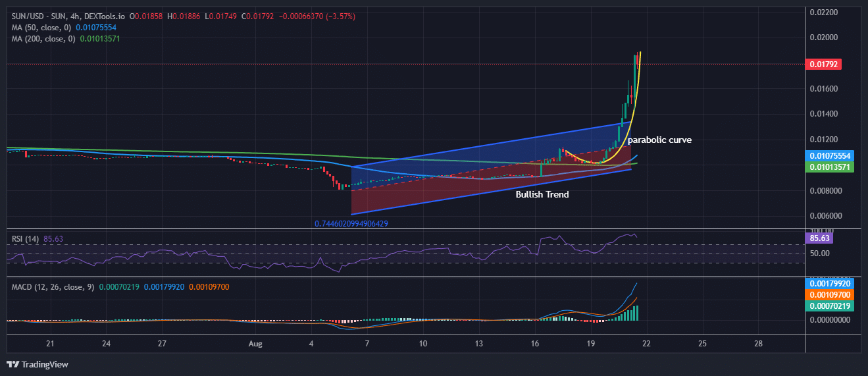Viewport: 868px width, 376px height.
Task: Select the 'Bullish Trend' annotation text
Action: pos(542,194)
